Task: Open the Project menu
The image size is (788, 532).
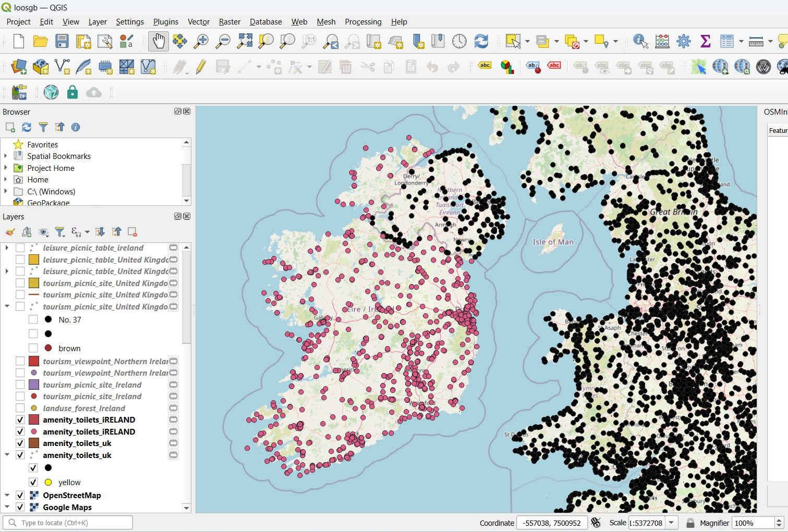Action: tap(18, 21)
